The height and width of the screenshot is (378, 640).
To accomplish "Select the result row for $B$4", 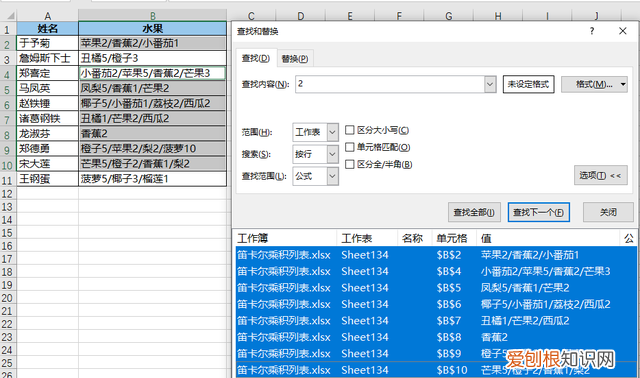I will tap(436, 271).
